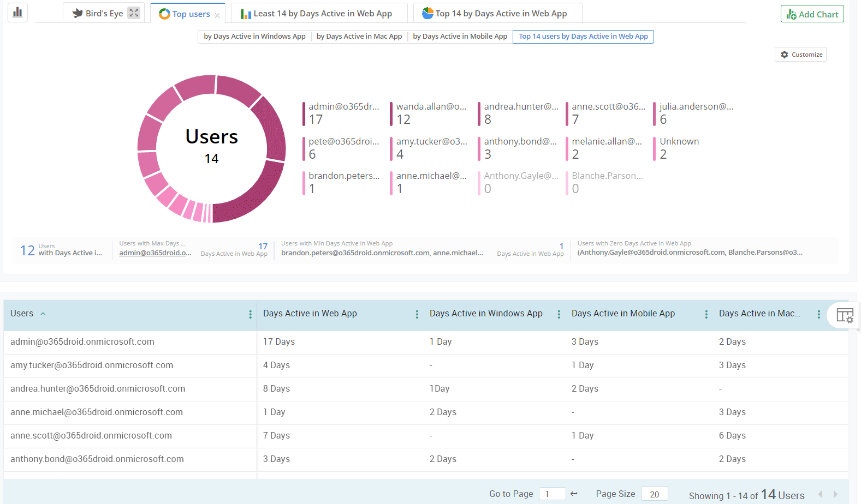Open Days Active in Mac column menu
The height and width of the screenshot is (504, 861).
(818, 314)
